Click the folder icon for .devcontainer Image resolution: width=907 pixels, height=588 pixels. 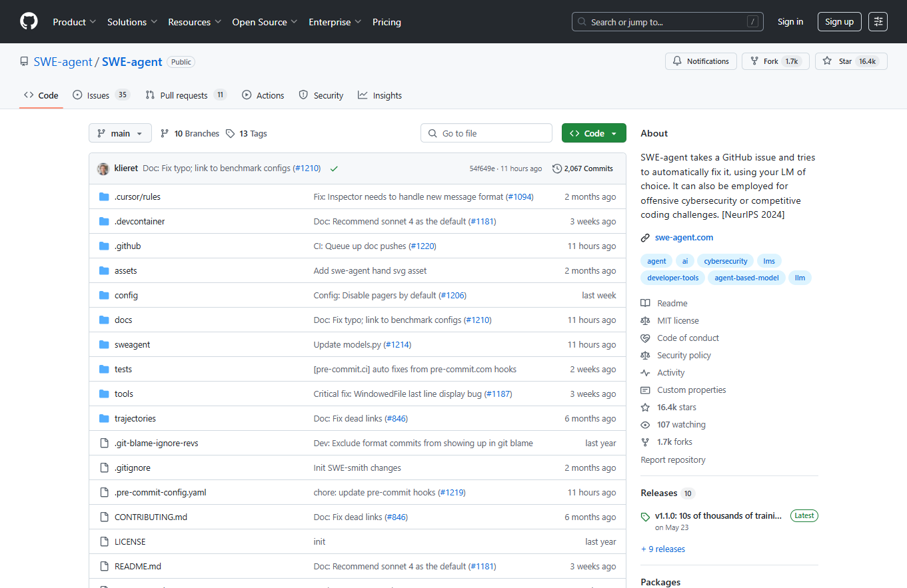[104, 222]
